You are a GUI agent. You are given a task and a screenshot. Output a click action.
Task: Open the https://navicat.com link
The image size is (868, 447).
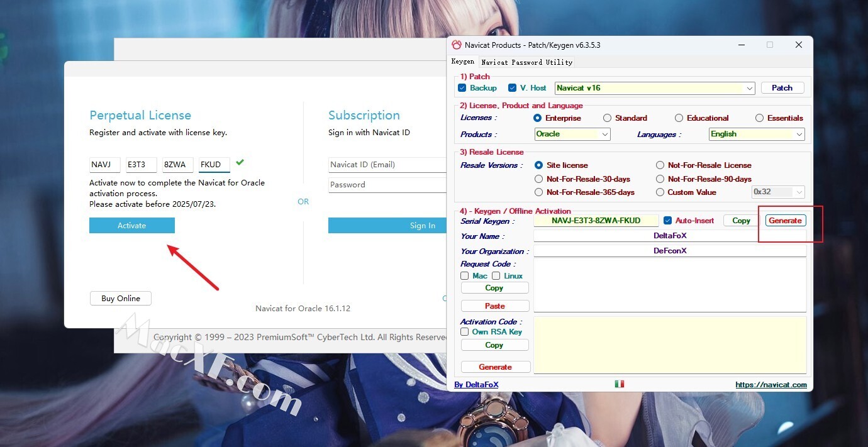pyautogui.click(x=771, y=385)
